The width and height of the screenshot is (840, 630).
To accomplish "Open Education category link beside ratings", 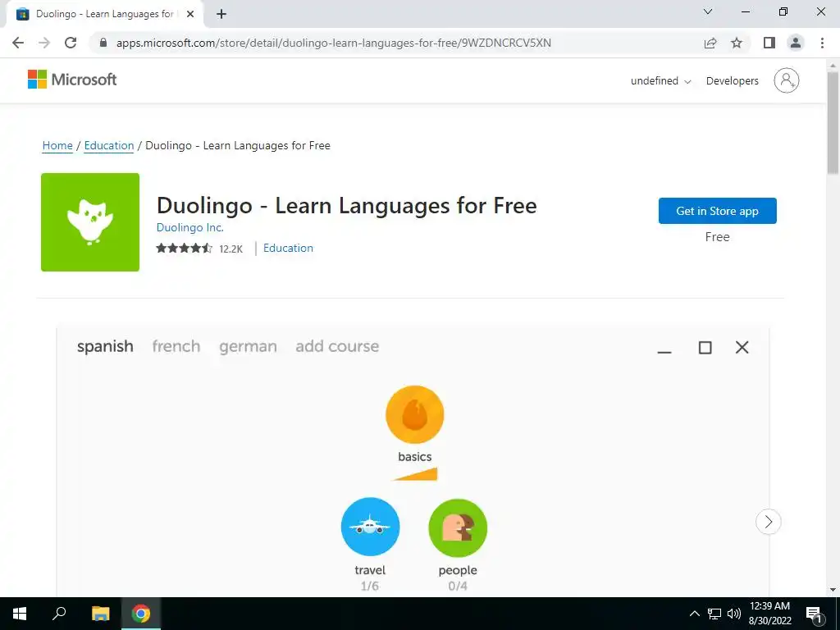I will [288, 248].
